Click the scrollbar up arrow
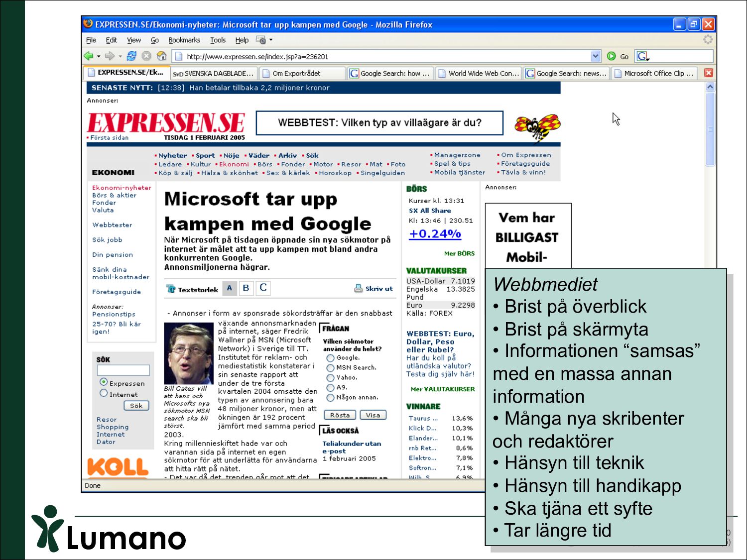 point(710,87)
